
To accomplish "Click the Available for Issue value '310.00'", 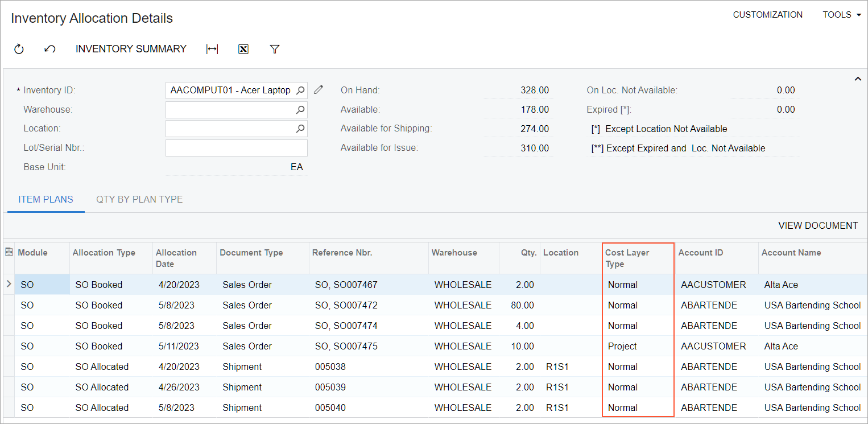I will tap(535, 148).
